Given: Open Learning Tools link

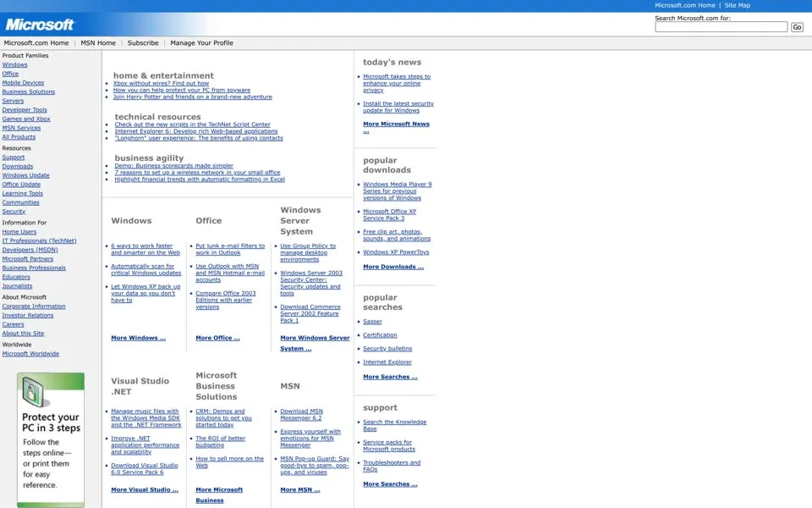Looking at the screenshot, I should pos(22,193).
